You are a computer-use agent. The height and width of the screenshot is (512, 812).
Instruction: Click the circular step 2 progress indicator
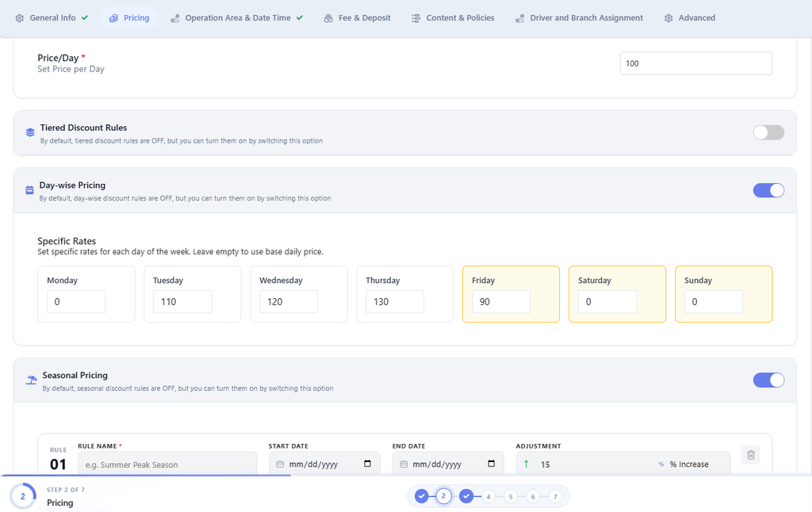tap(23, 496)
